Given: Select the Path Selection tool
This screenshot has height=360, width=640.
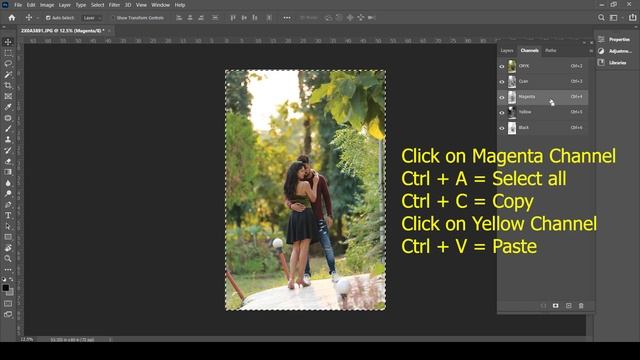Looking at the screenshot, I should [8, 226].
